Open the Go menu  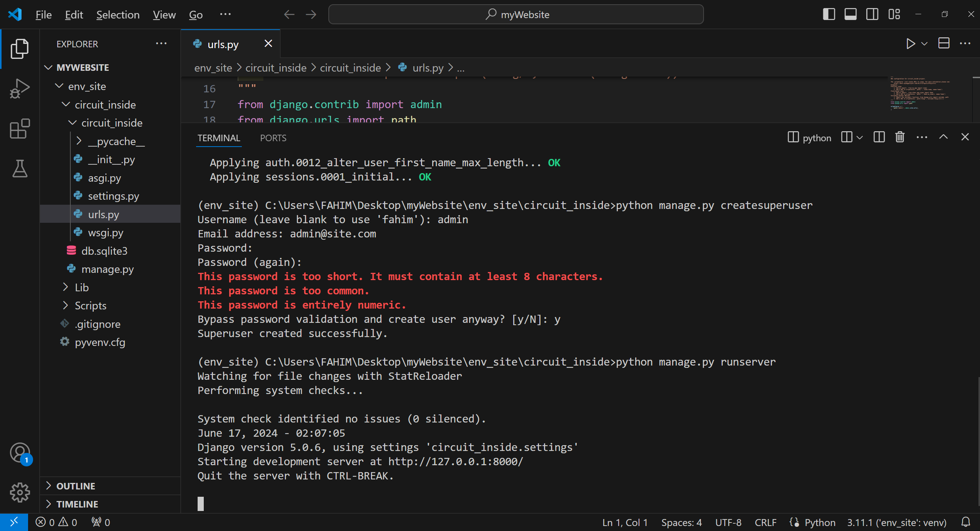coord(196,15)
